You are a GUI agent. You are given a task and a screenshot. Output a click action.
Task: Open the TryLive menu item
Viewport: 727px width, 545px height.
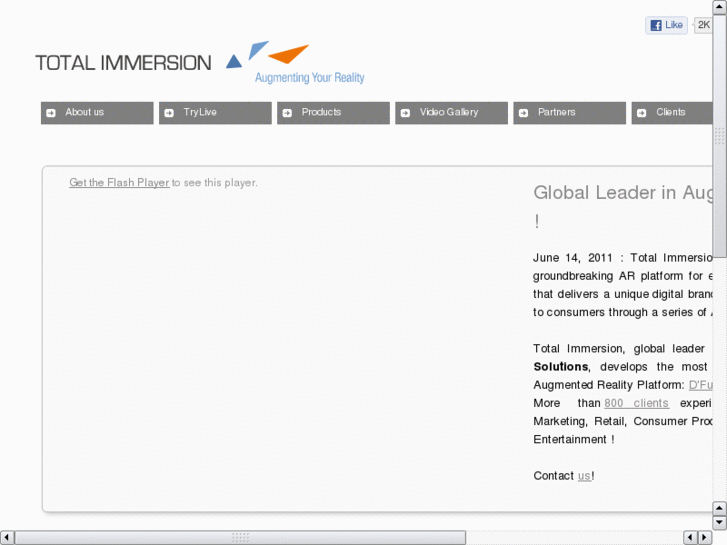pos(215,113)
